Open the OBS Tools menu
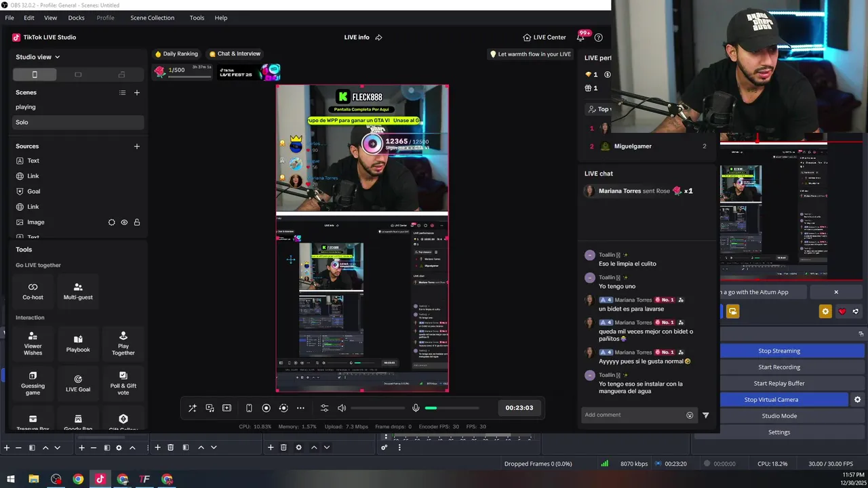The image size is (868, 488). (x=197, y=18)
